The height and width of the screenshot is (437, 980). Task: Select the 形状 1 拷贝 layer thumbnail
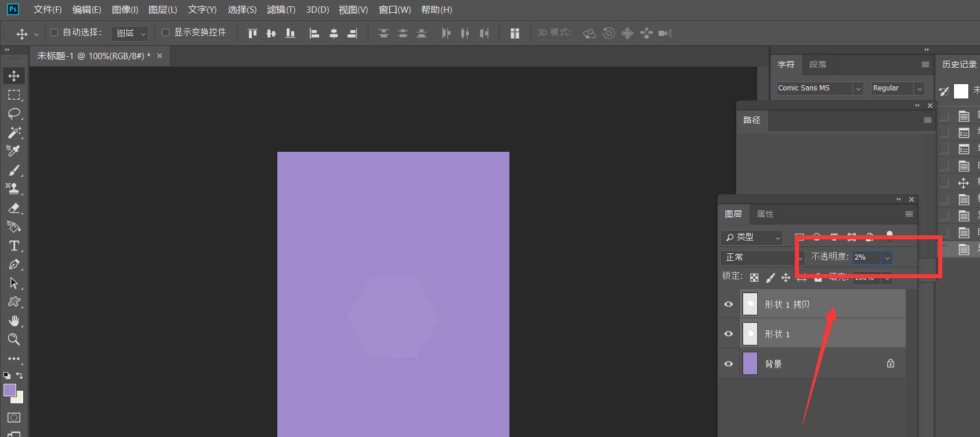pos(750,304)
